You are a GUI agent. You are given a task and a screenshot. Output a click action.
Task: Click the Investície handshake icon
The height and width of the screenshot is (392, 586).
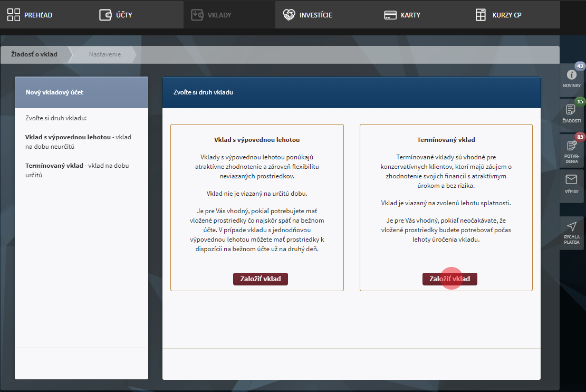(289, 15)
